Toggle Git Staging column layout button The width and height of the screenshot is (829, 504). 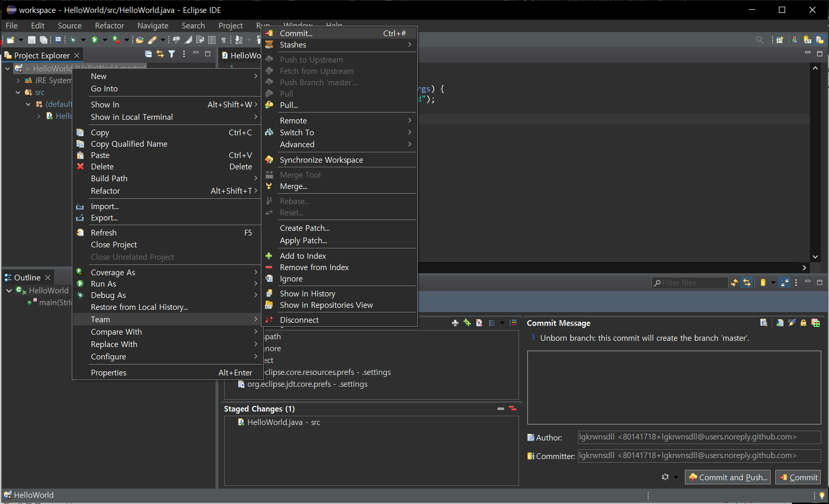pyautogui.click(x=784, y=282)
